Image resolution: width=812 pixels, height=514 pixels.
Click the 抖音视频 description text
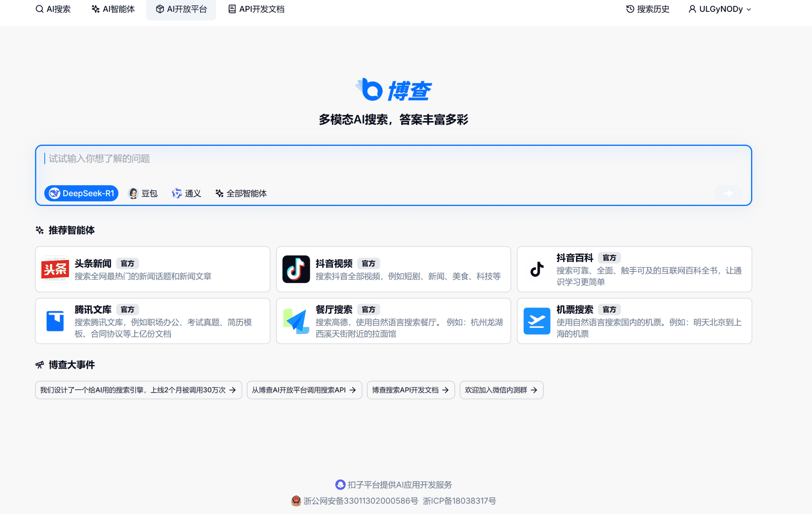[408, 276]
